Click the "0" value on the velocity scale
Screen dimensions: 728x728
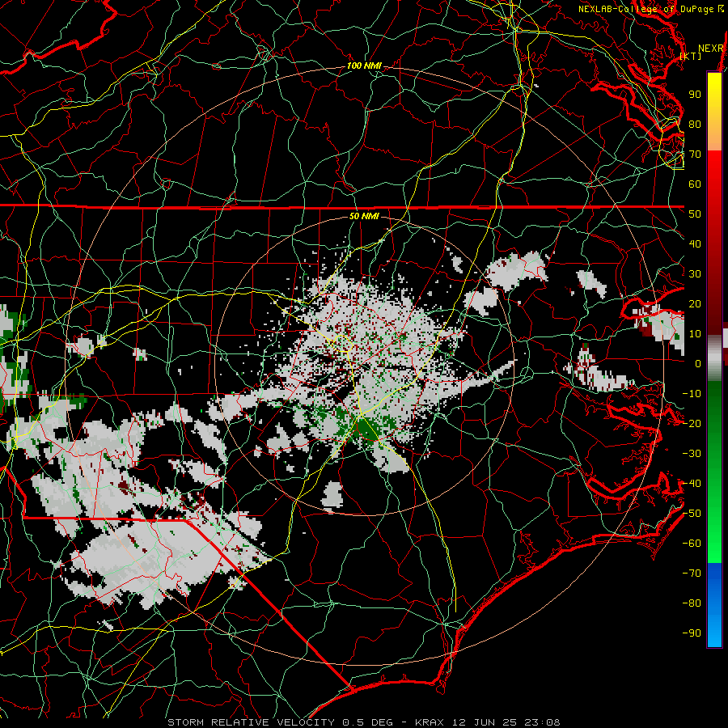click(698, 364)
